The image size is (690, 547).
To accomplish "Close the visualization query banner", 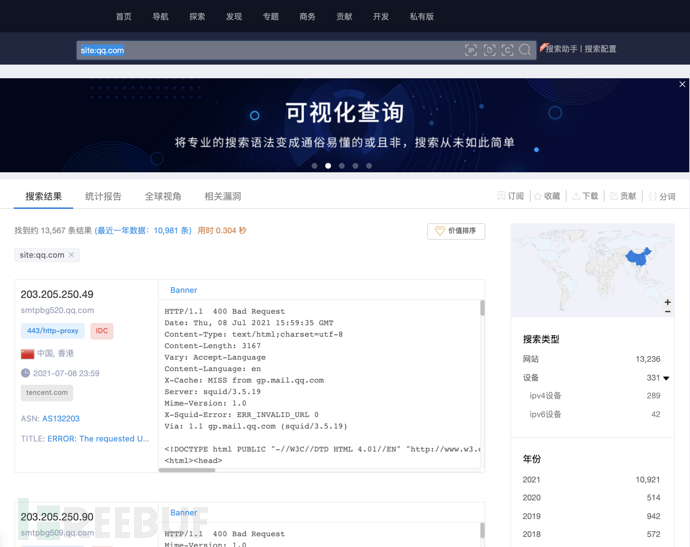I will [682, 84].
